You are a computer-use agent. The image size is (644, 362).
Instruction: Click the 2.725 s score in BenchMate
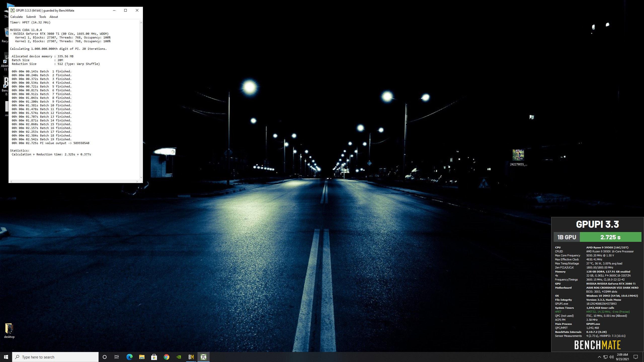click(610, 237)
